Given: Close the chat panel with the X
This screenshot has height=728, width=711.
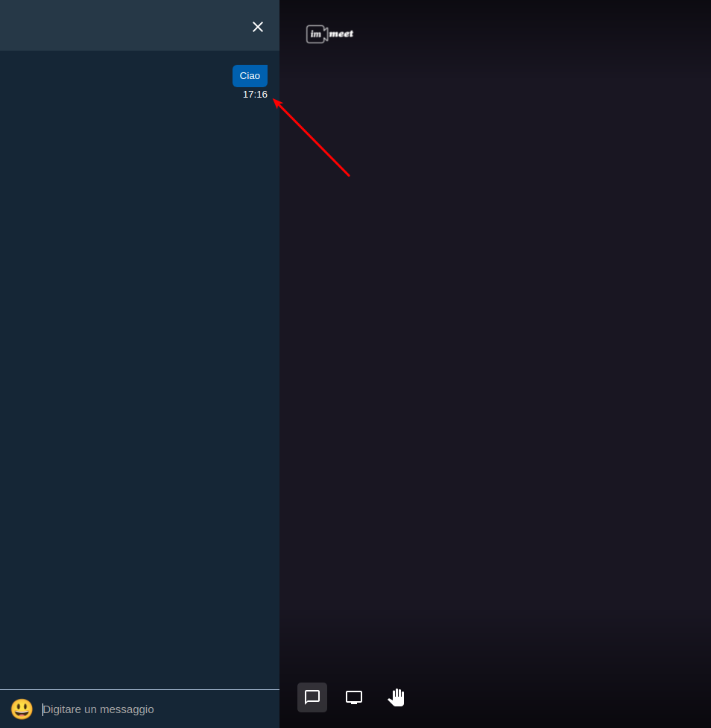Looking at the screenshot, I should click(x=258, y=27).
